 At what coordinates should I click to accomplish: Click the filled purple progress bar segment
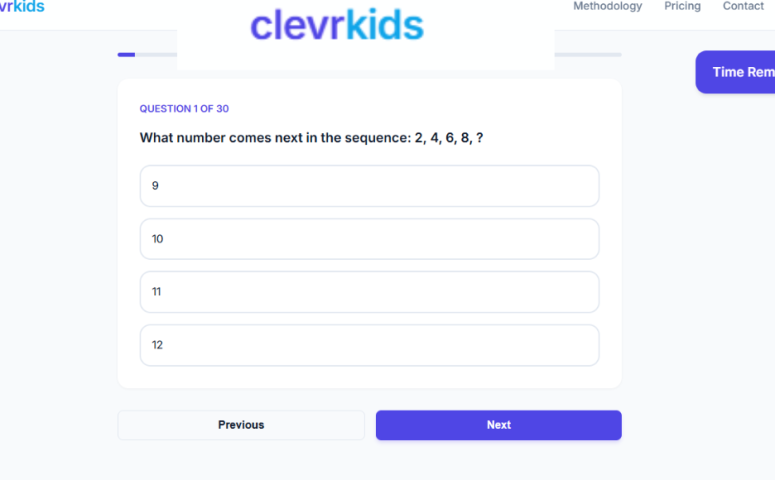pos(126,54)
